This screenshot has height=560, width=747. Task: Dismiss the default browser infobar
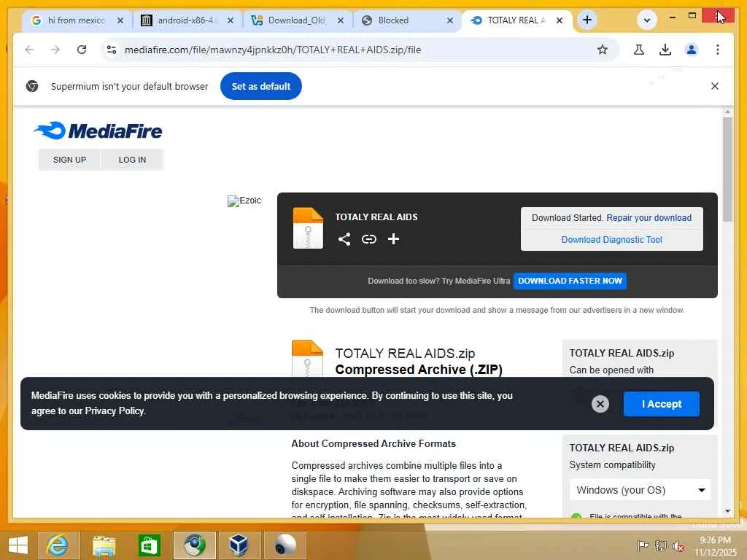(715, 86)
